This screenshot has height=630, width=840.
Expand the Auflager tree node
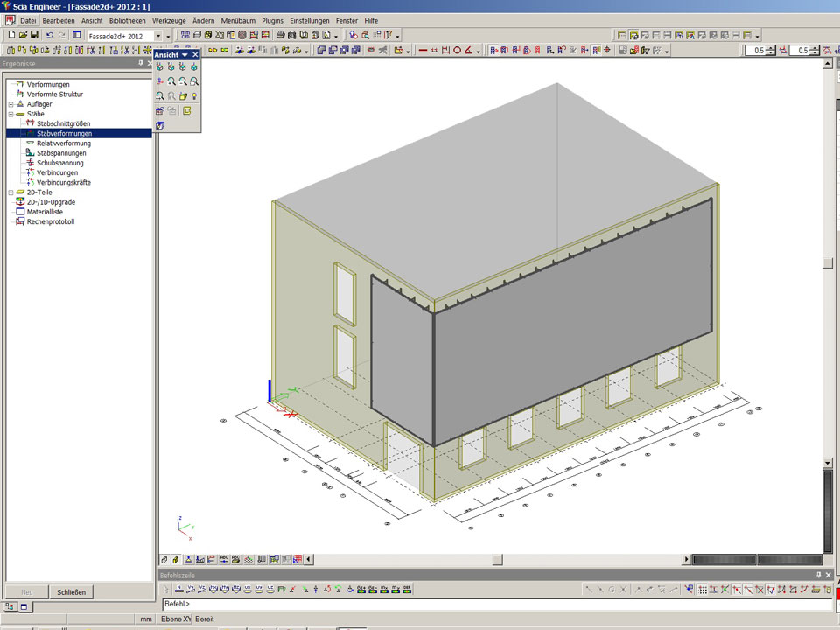coord(10,104)
